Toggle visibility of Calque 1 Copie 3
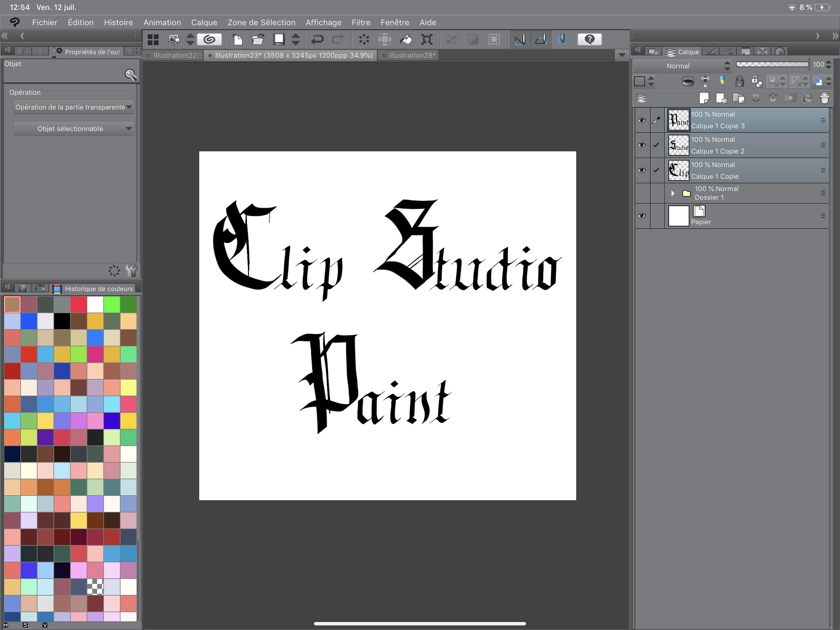 pyautogui.click(x=642, y=120)
